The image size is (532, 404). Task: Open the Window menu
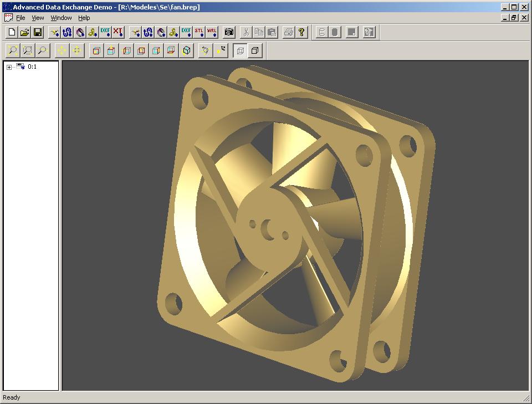tap(61, 18)
